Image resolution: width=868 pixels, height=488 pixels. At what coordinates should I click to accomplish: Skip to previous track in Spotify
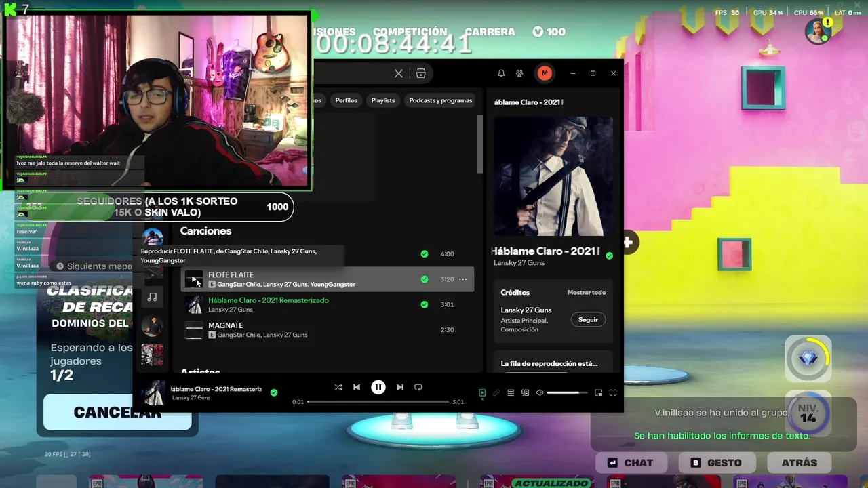[x=357, y=387]
